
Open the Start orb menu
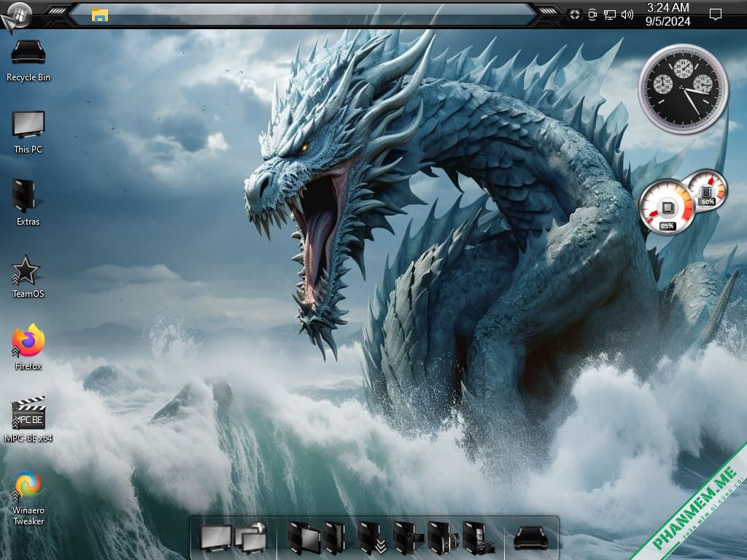[x=18, y=15]
